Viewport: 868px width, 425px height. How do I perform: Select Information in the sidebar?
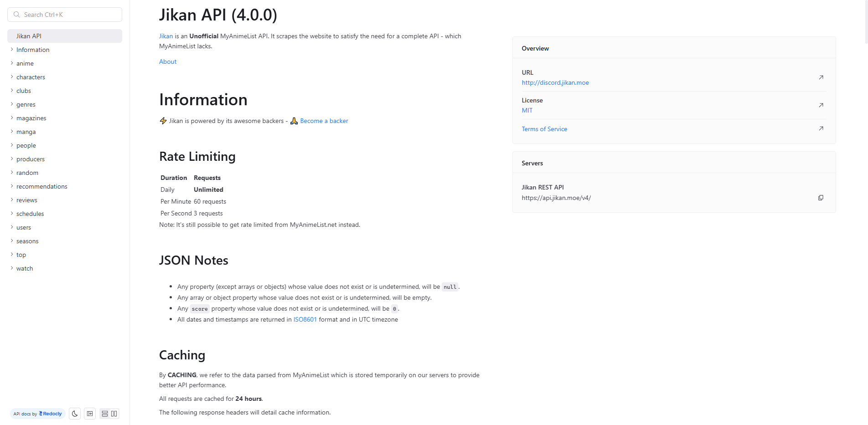33,50
